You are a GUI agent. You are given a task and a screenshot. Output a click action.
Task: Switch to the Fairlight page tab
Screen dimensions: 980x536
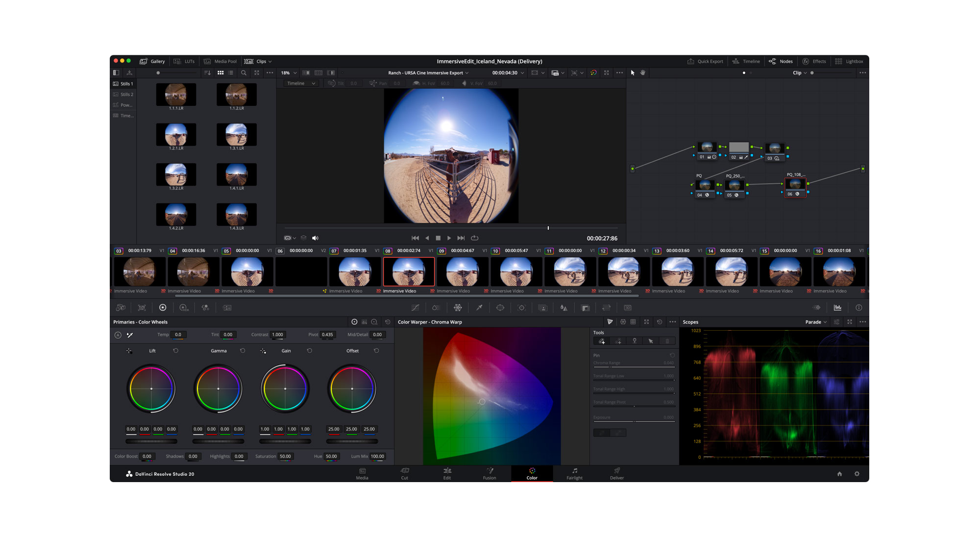tap(574, 473)
